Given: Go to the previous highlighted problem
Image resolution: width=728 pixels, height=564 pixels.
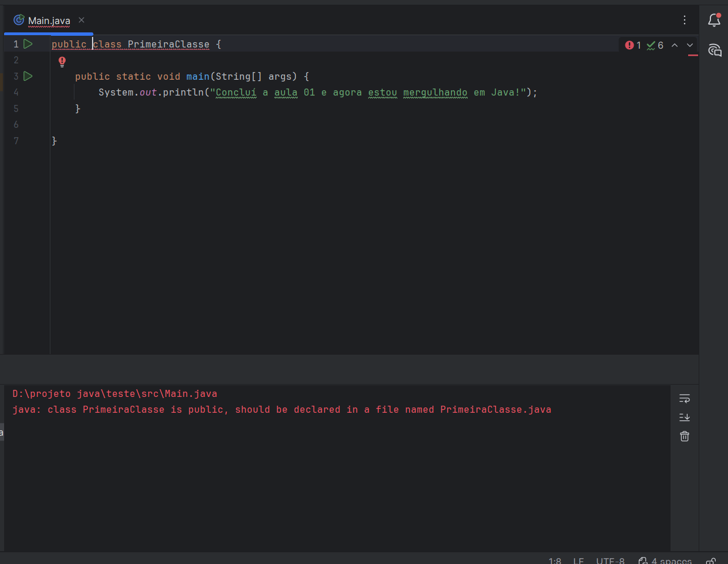Looking at the screenshot, I should 675,45.
